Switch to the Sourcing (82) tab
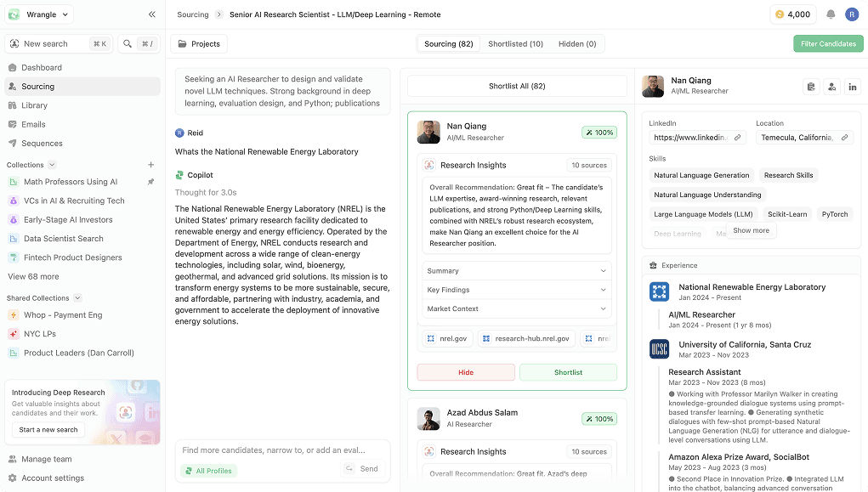 point(448,43)
